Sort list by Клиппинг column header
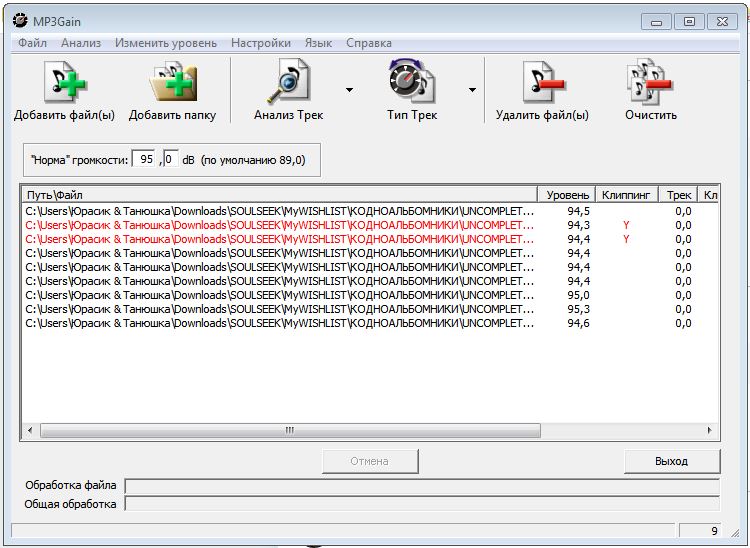Viewport: 750px width, 548px height. 626,195
